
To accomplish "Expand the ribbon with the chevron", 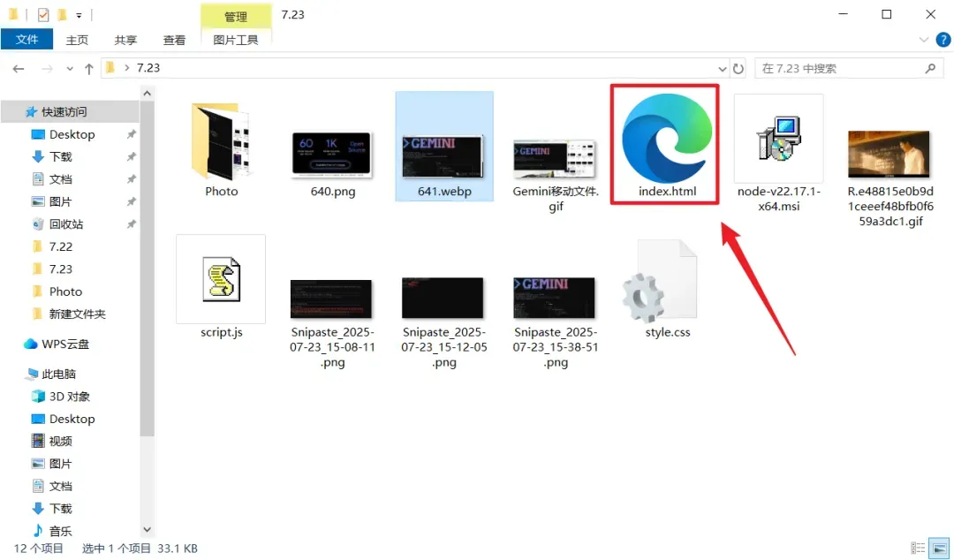I will 924,40.
